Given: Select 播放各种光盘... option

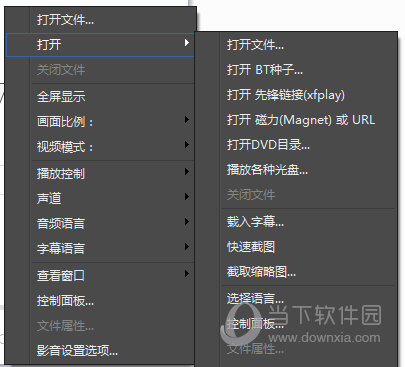Looking at the screenshot, I should point(296,170).
